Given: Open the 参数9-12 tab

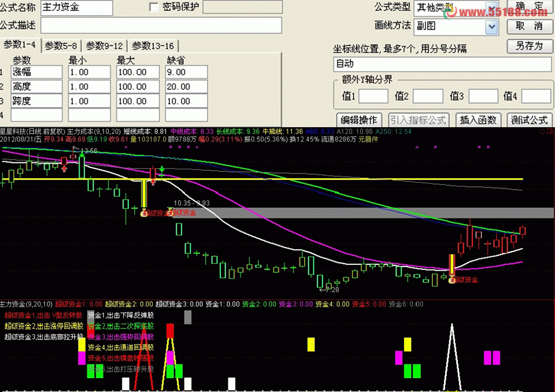Looking at the screenshot, I should [105, 46].
